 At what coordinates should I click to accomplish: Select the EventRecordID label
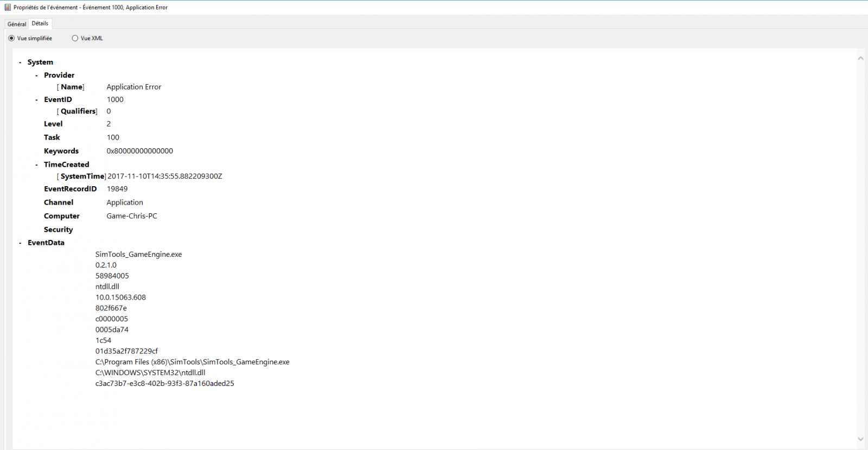coord(71,189)
